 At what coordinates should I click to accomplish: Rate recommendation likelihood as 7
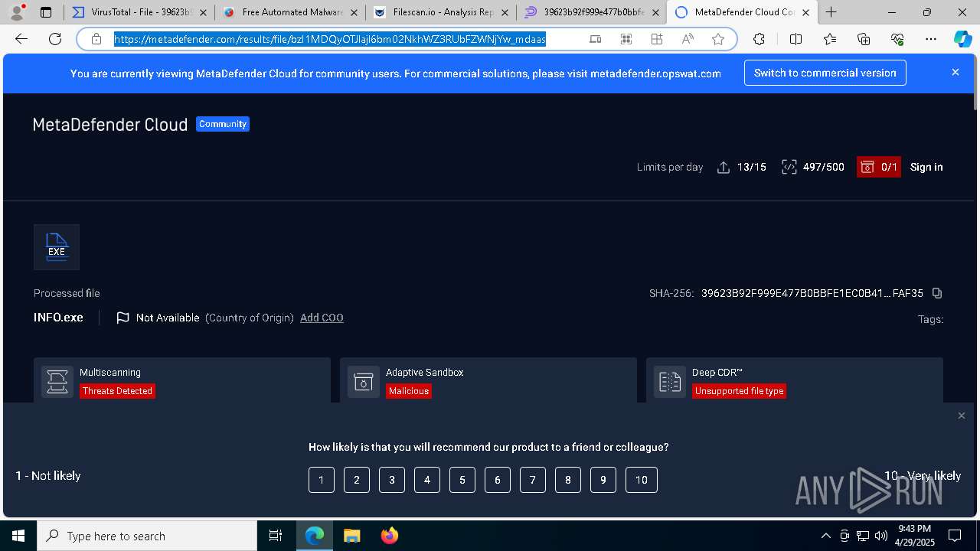point(533,480)
